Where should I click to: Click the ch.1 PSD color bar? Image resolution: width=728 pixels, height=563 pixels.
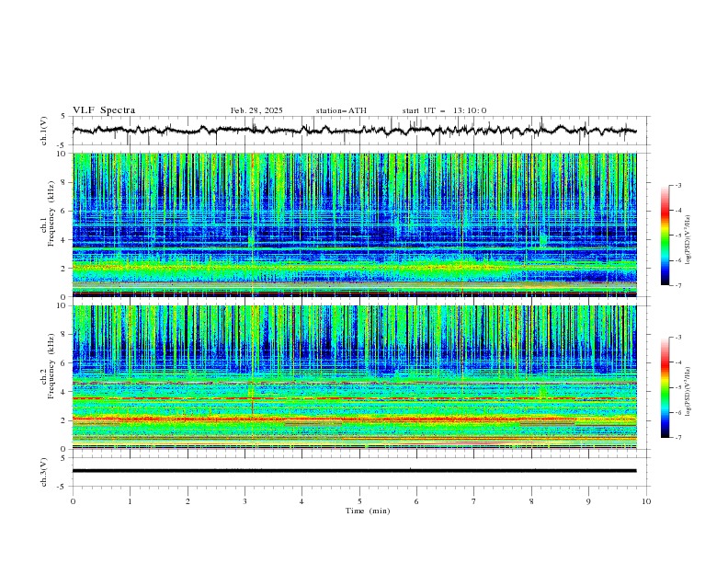point(665,236)
